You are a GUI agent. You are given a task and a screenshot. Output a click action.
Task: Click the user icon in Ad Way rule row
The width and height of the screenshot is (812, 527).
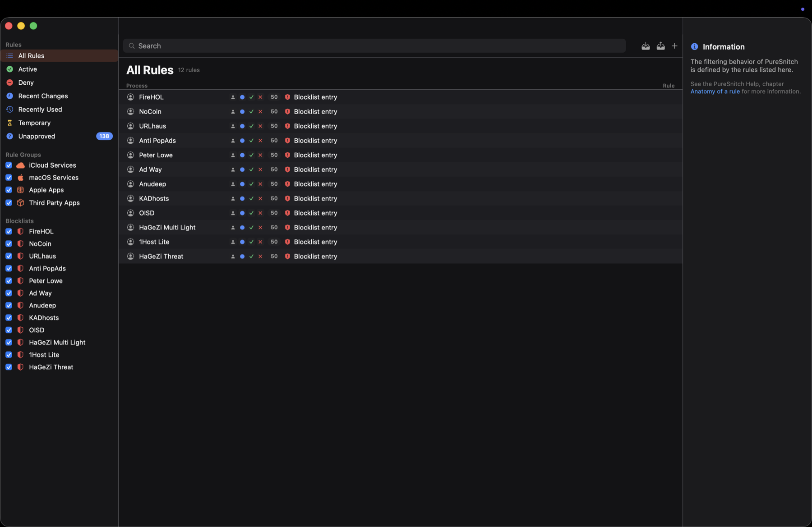click(x=233, y=170)
